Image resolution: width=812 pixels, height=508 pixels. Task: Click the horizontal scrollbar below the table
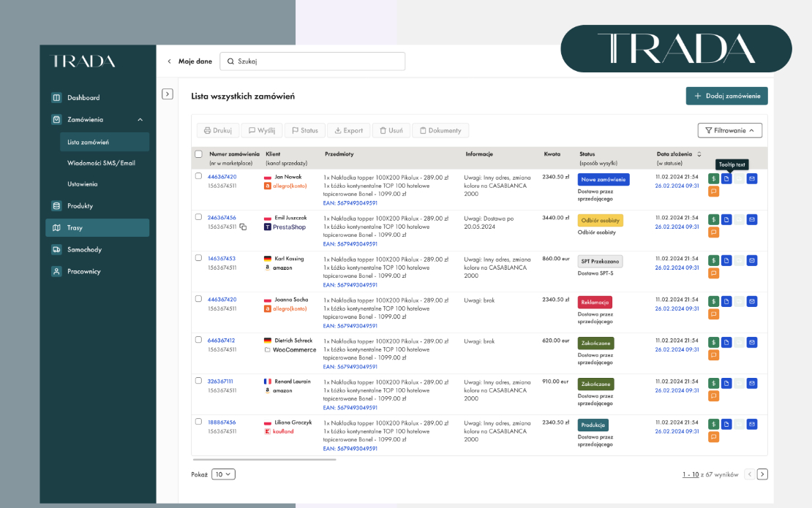pos(264,459)
